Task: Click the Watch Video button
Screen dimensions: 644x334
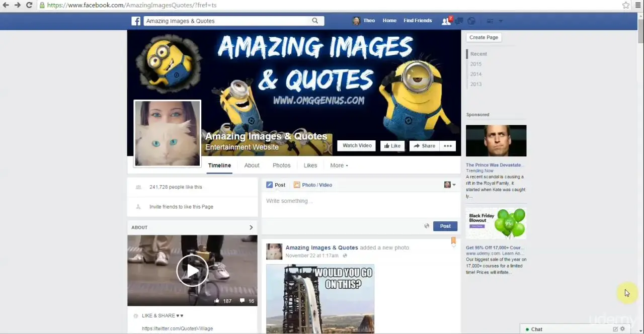Action: (357, 146)
